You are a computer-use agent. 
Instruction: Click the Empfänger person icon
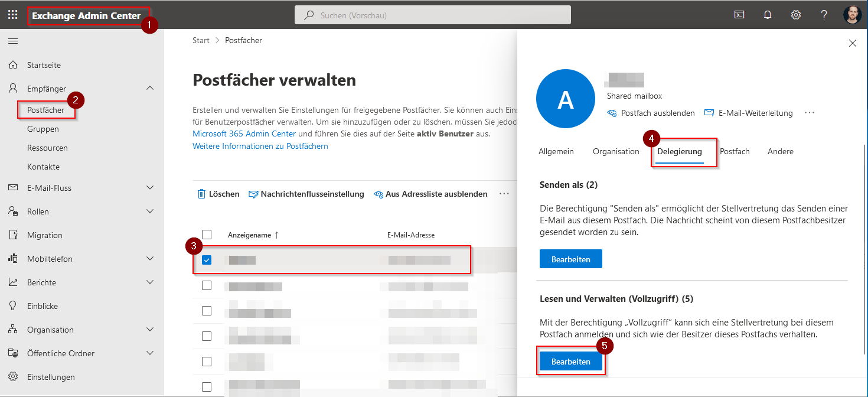[x=13, y=89]
